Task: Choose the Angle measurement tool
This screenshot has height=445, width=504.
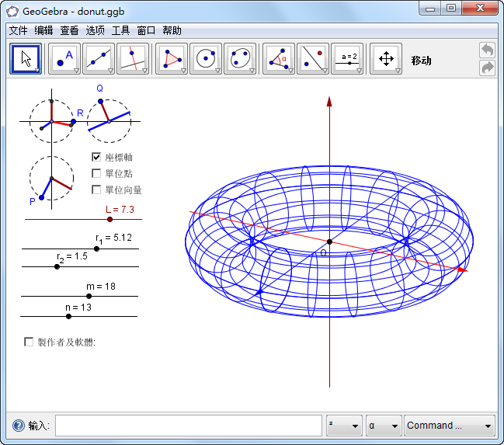Action: 279,58
